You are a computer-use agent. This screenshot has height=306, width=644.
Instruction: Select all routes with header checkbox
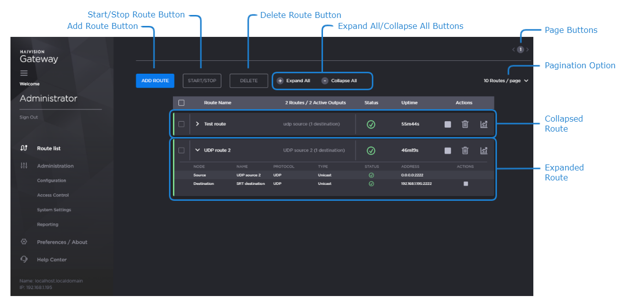click(x=181, y=103)
